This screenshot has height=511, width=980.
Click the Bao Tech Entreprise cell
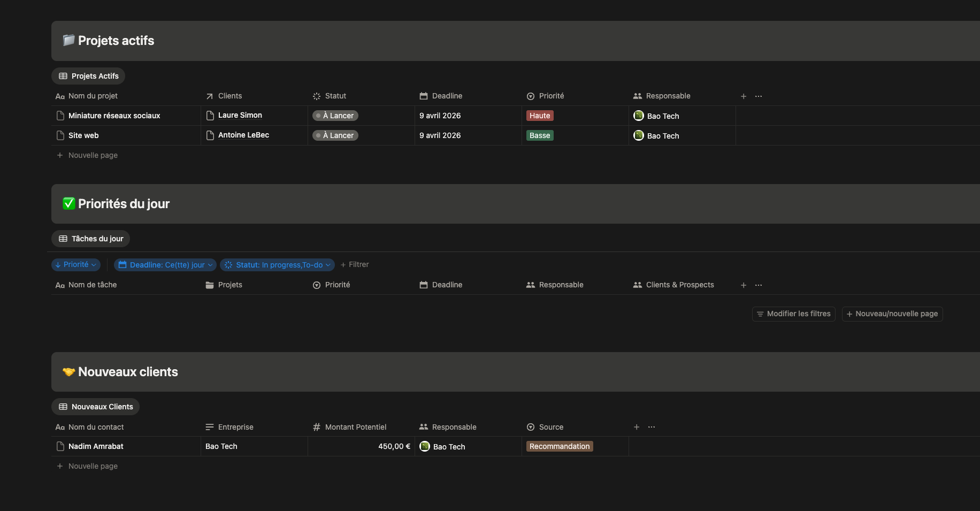pos(254,446)
